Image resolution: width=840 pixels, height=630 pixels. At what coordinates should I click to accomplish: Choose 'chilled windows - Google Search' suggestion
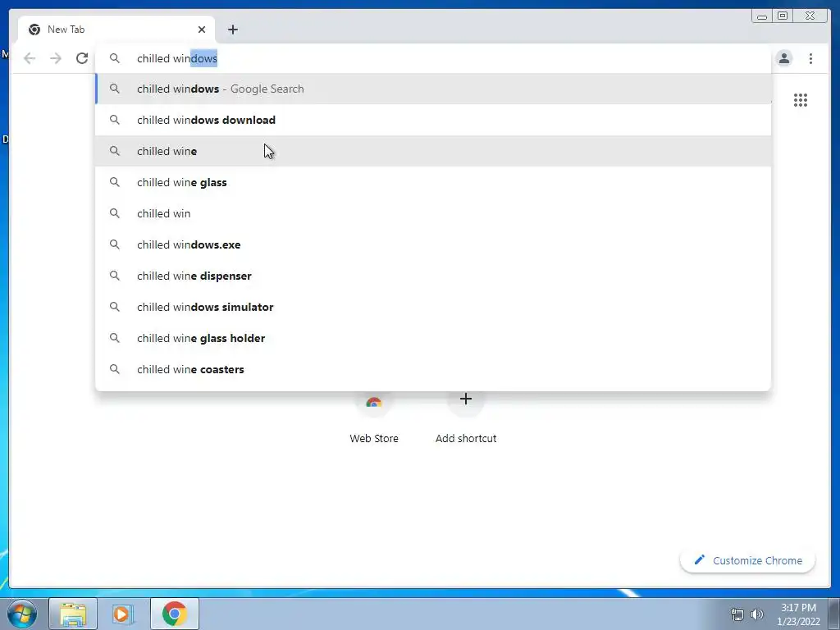click(433, 89)
